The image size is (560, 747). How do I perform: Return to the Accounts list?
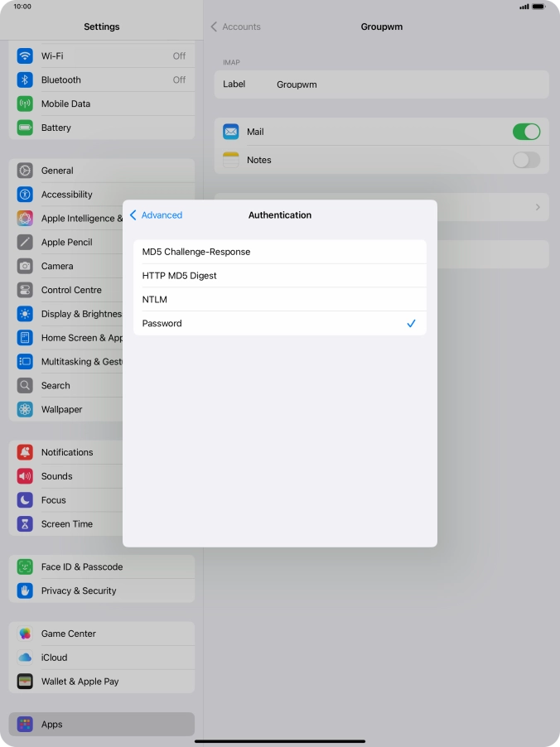click(x=236, y=27)
